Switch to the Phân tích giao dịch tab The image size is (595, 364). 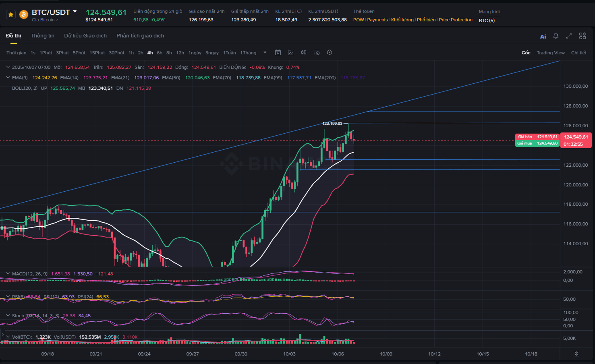pos(140,36)
